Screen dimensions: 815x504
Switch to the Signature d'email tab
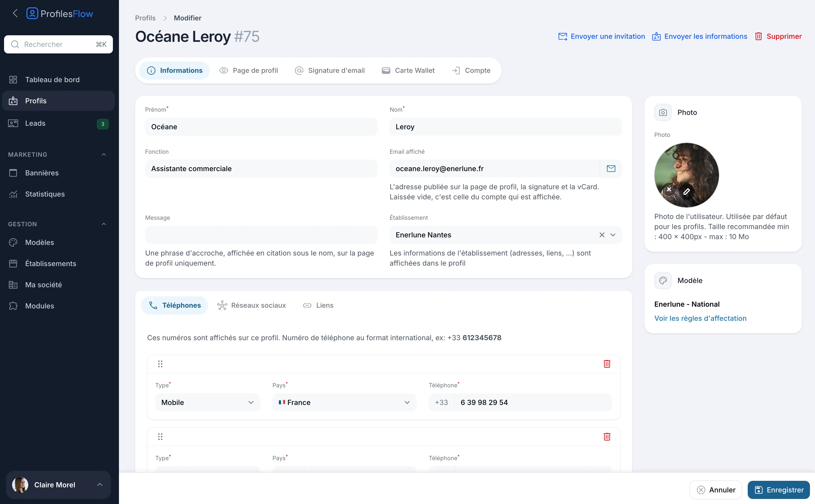(x=330, y=70)
